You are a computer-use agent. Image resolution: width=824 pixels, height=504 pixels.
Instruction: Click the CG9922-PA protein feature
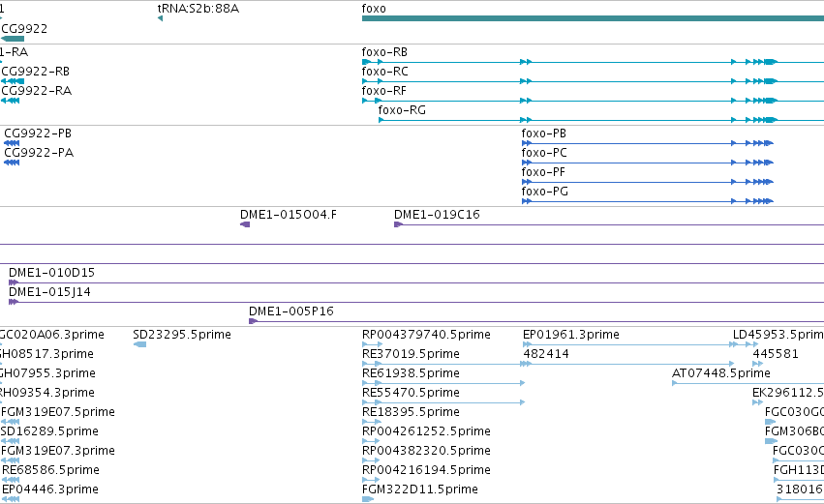click(x=12, y=163)
